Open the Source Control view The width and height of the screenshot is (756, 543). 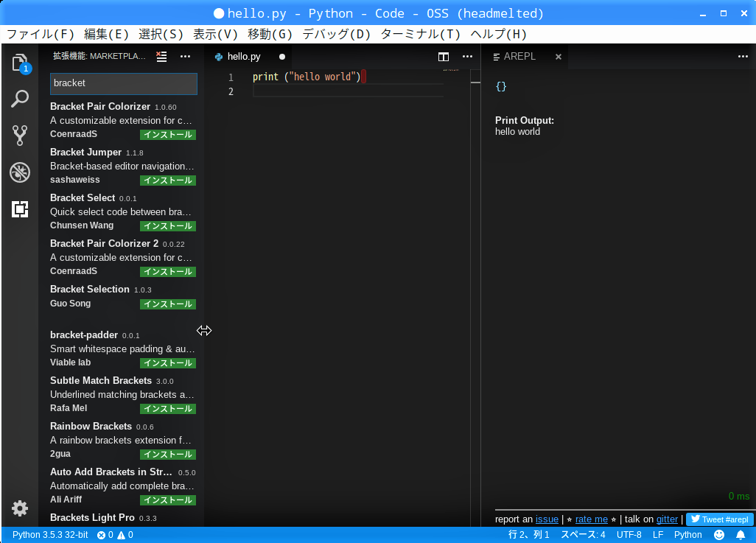(20, 136)
